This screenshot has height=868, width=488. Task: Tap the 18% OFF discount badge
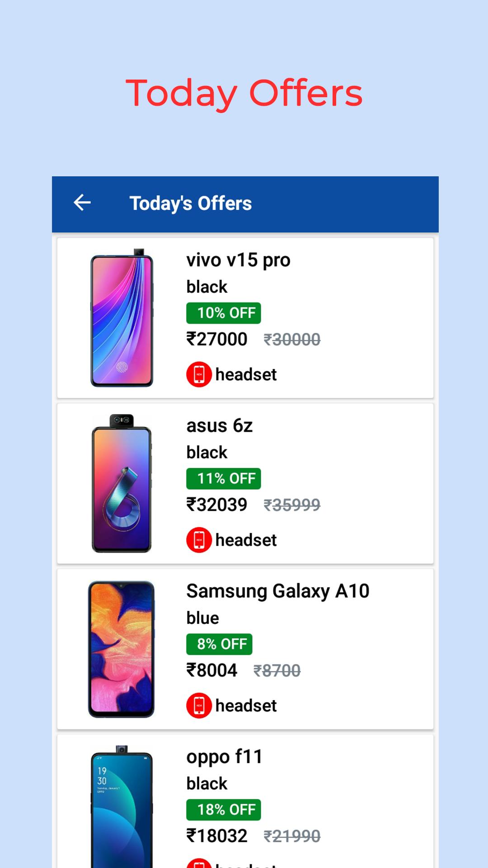pos(224,809)
